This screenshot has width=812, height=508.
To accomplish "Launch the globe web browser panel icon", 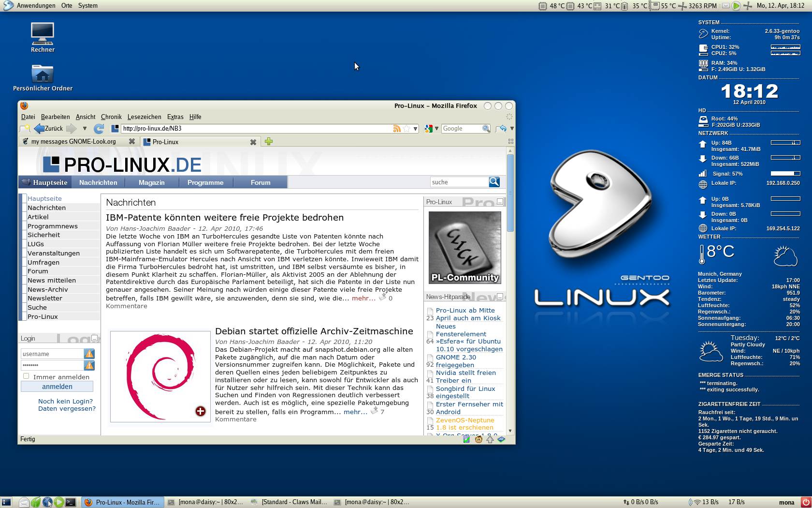I will [x=47, y=502].
